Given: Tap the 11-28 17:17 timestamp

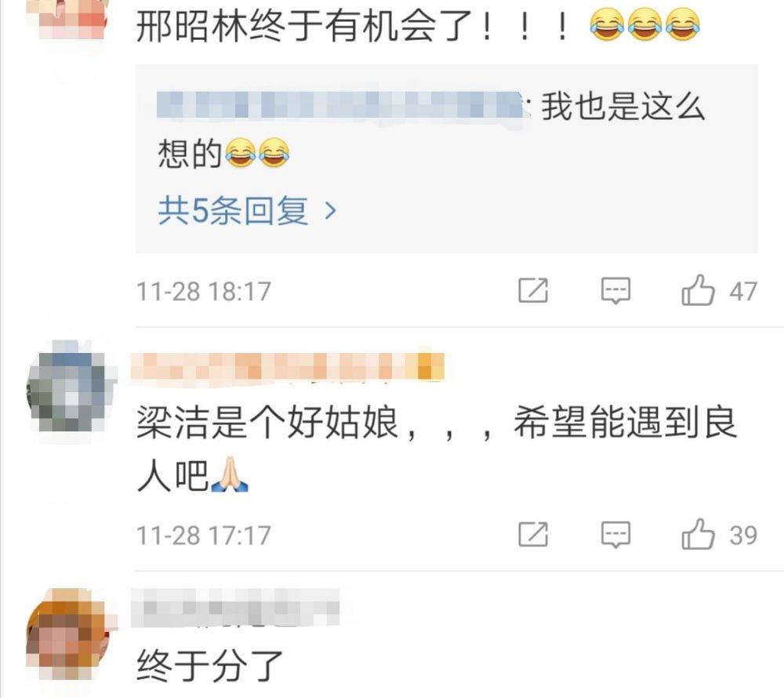Looking at the screenshot, I should pyautogui.click(x=204, y=536).
